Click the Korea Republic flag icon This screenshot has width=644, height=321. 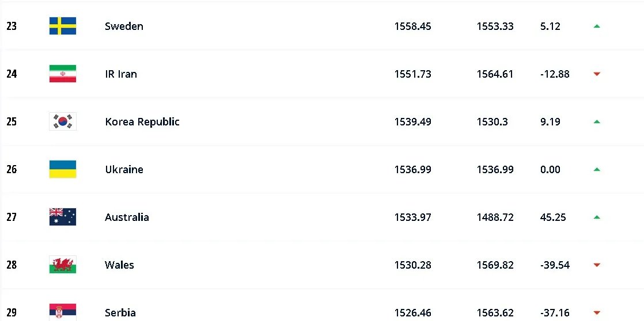(62, 121)
